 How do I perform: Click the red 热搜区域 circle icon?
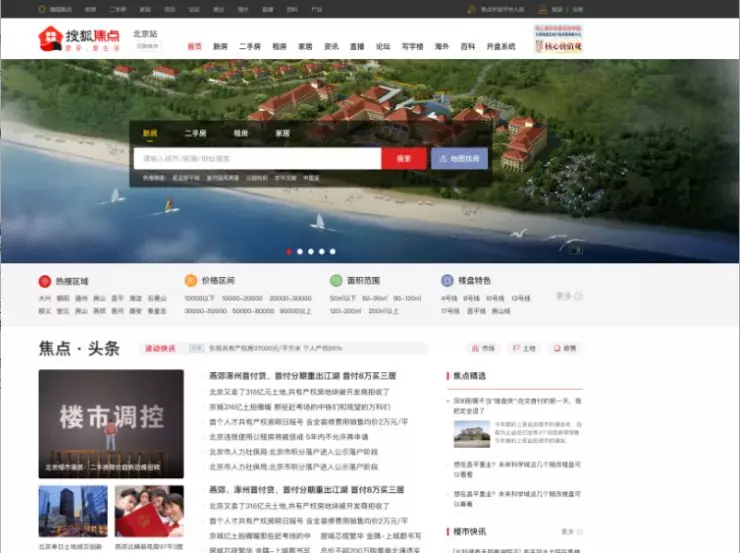pyautogui.click(x=45, y=281)
